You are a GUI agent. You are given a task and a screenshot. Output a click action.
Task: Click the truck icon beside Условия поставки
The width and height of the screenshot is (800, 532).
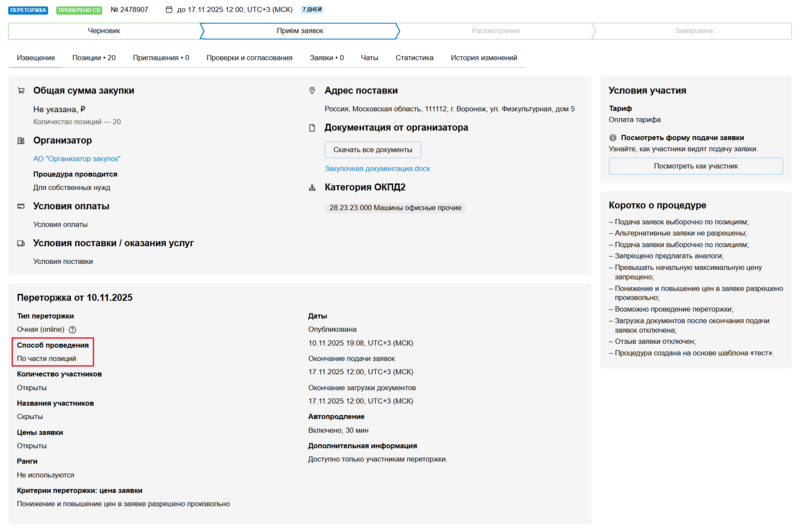[22, 243]
